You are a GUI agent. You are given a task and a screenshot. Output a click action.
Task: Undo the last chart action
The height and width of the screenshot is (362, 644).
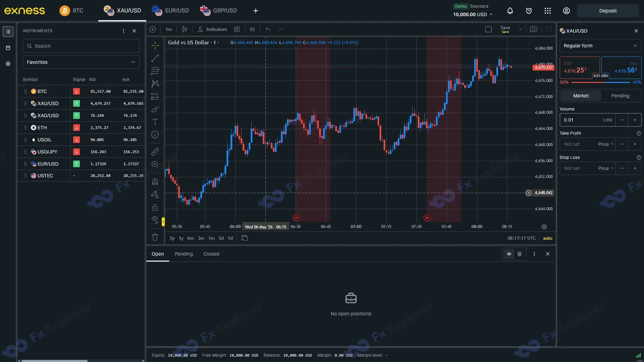click(268, 30)
